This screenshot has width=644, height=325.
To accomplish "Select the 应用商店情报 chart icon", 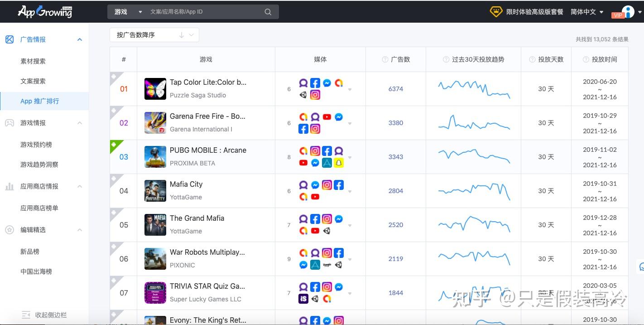I will pos(9,186).
